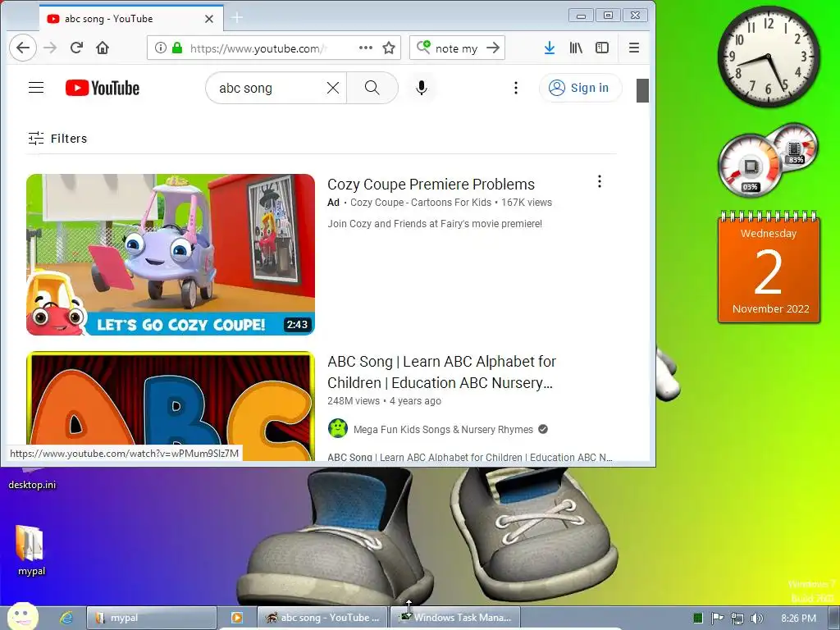Open the Filters options
840x630 pixels.
(57, 138)
